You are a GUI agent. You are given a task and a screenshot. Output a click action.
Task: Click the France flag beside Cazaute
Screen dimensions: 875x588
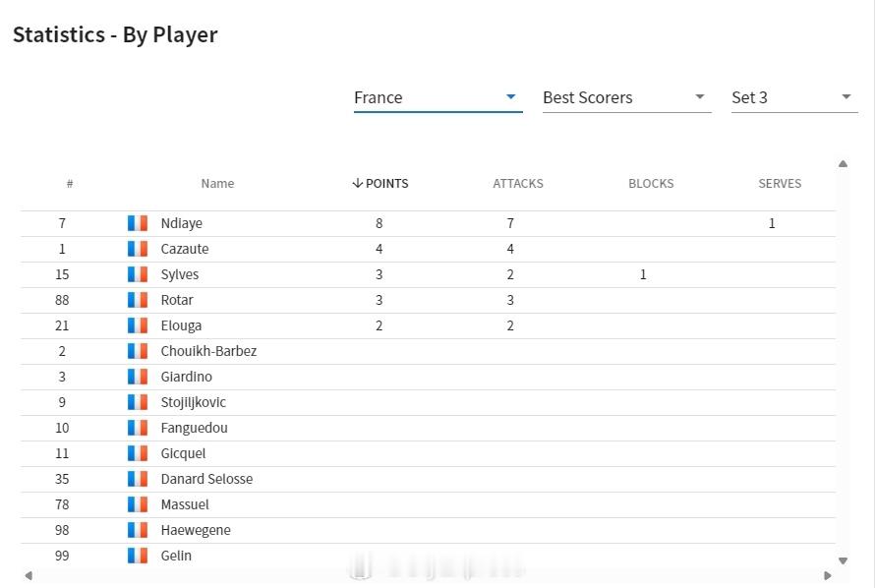point(138,249)
